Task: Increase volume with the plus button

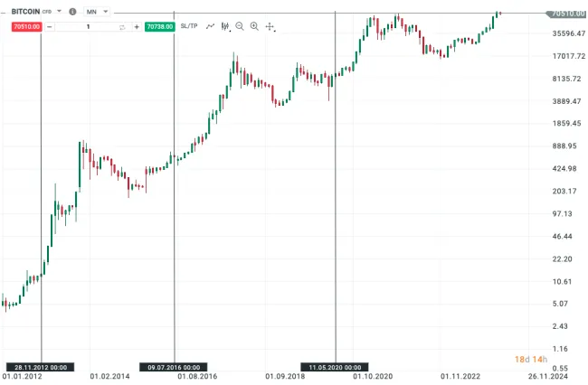Action: point(137,27)
